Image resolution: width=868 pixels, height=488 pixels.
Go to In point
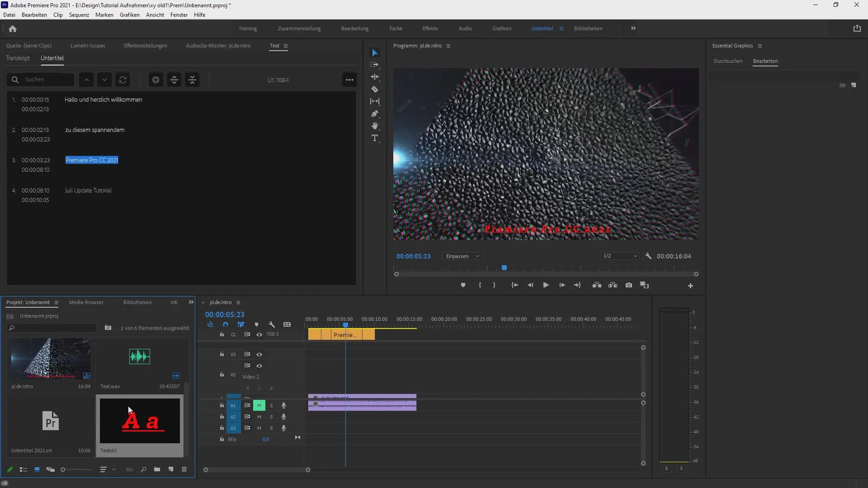point(514,285)
